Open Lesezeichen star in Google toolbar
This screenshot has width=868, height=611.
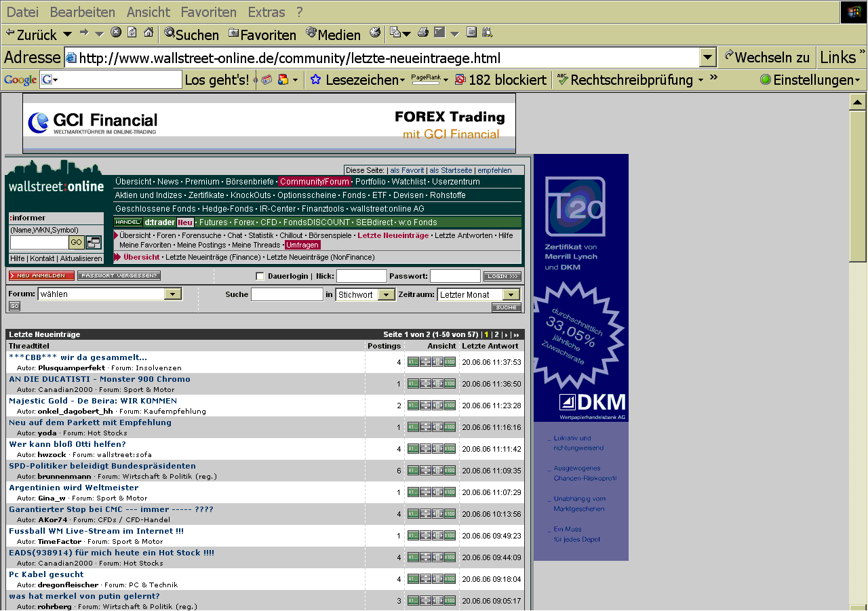[353, 80]
